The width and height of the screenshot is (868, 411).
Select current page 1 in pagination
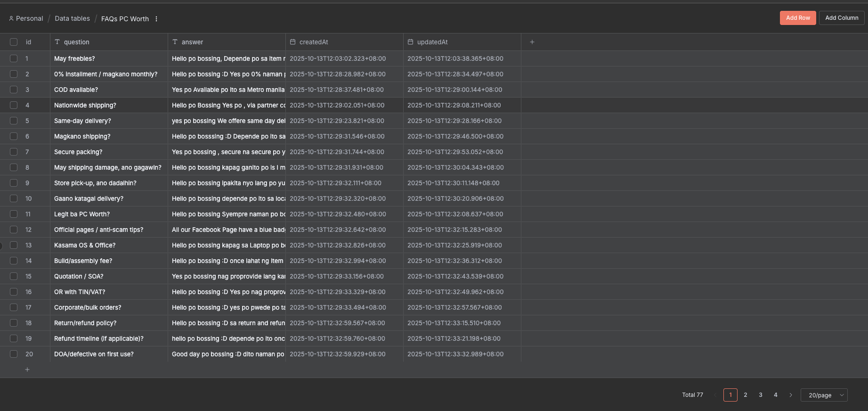(x=730, y=395)
